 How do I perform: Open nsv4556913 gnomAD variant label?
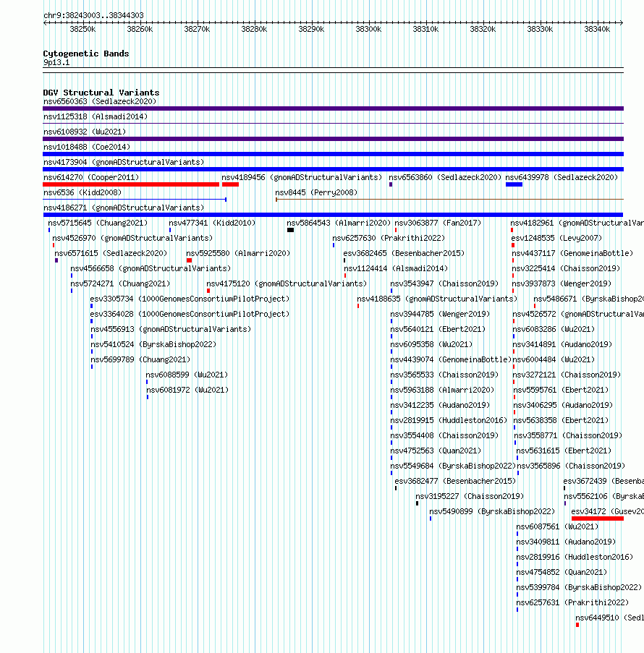[171, 330]
